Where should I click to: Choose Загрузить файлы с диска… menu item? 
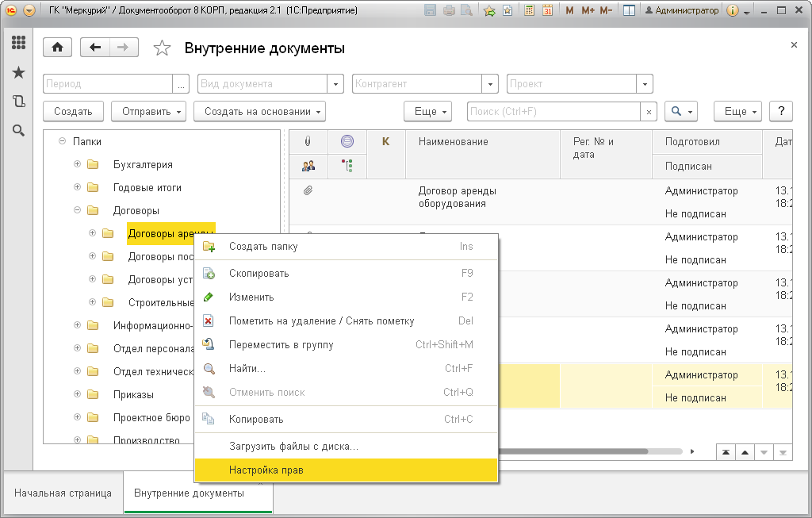[346, 447]
